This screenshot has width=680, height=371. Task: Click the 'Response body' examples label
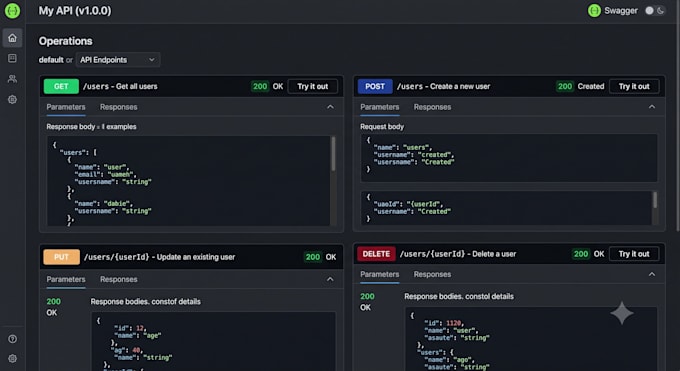[x=92, y=127]
